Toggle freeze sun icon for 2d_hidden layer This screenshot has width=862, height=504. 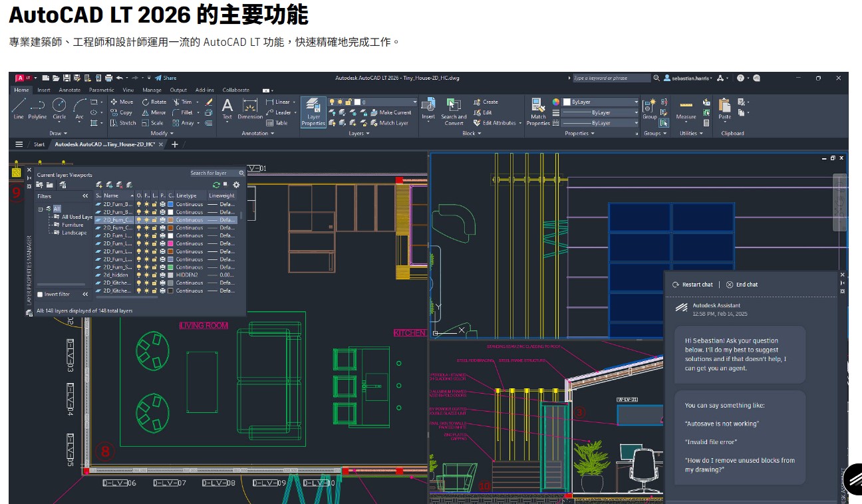(147, 275)
